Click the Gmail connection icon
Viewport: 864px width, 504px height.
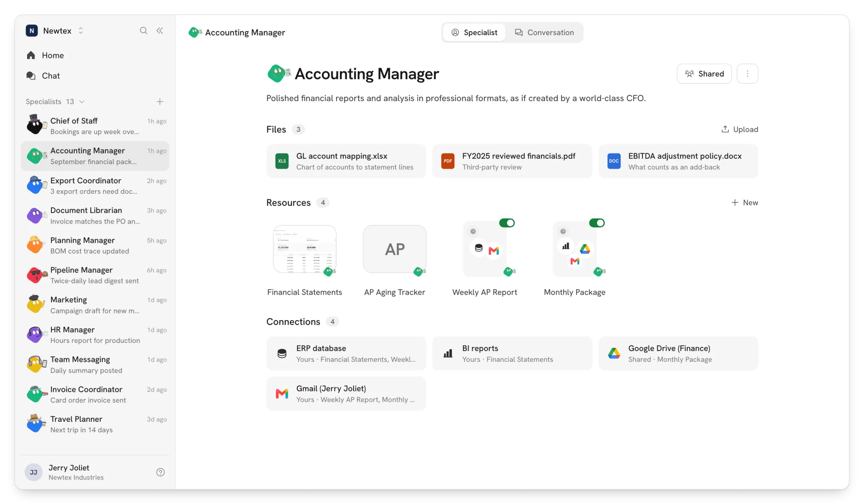[x=282, y=393]
